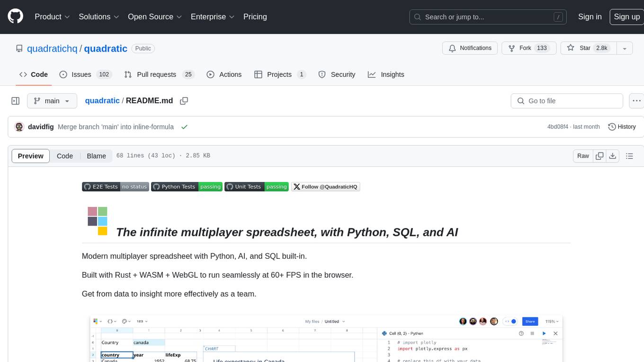The height and width of the screenshot is (362, 644).
Task: Click the Go to file search field
Action: [567, 101]
